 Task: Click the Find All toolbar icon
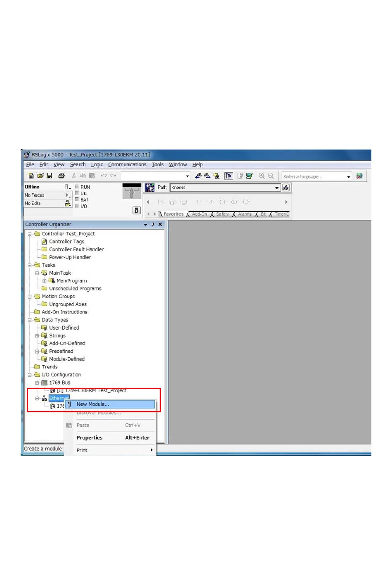216,176
